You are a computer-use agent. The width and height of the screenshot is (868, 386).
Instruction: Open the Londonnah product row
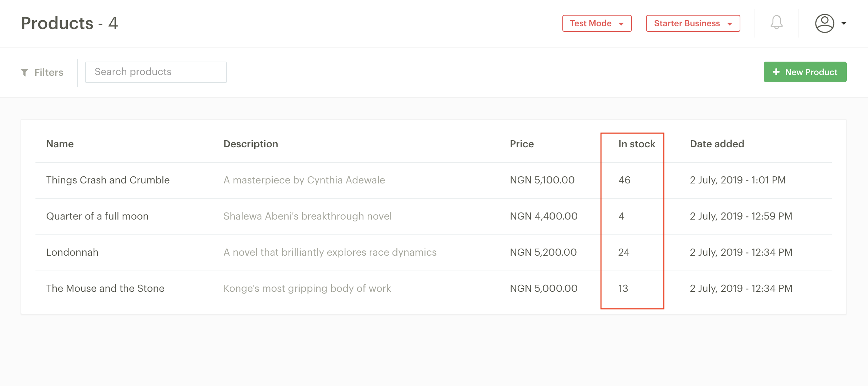coord(434,252)
